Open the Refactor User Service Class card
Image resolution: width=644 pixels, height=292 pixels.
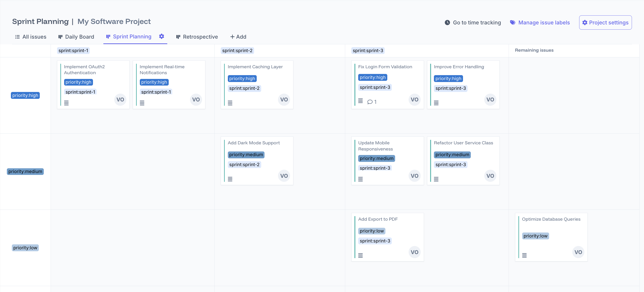pos(463,143)
